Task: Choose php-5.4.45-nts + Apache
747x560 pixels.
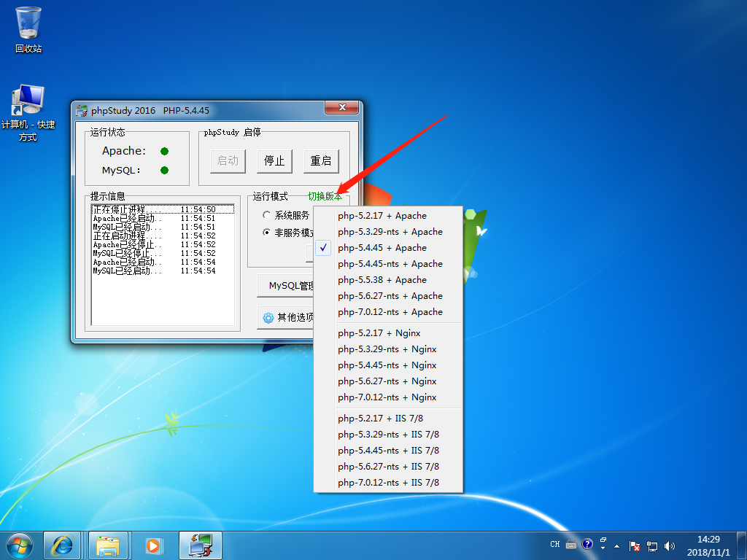Action: [388, 264]
